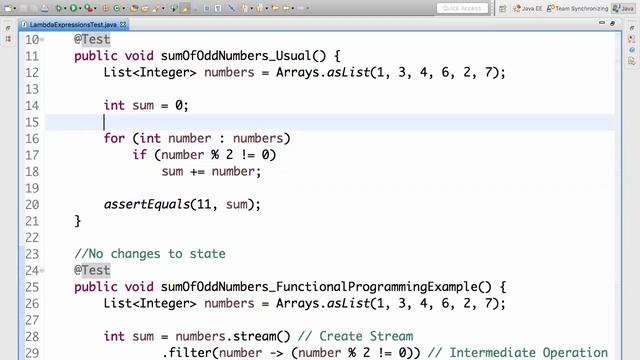Click the asList call on line 12

[348, 73]
